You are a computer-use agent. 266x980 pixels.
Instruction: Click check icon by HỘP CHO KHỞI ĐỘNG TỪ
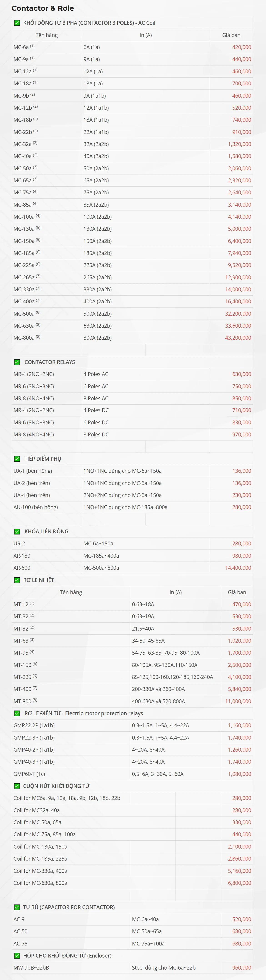[x=17, y=956]
